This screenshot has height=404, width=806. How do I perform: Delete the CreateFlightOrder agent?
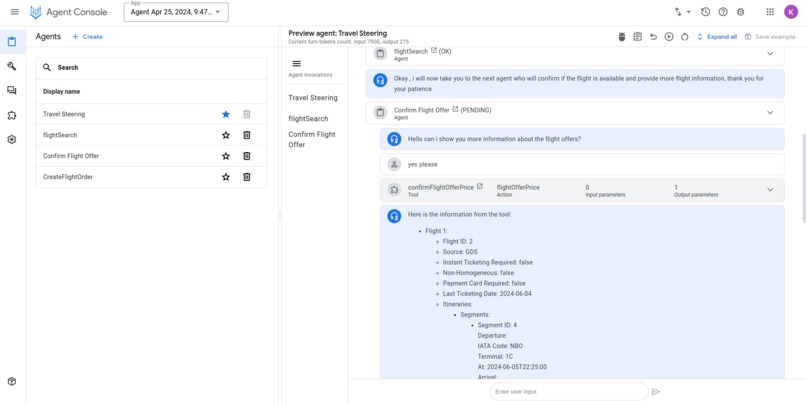click(x=247, y=177)
